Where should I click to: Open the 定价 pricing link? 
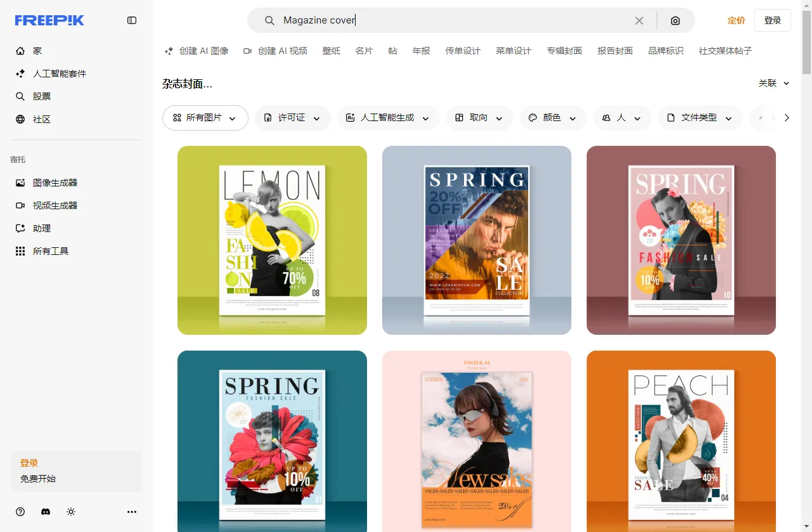[736, 20]
